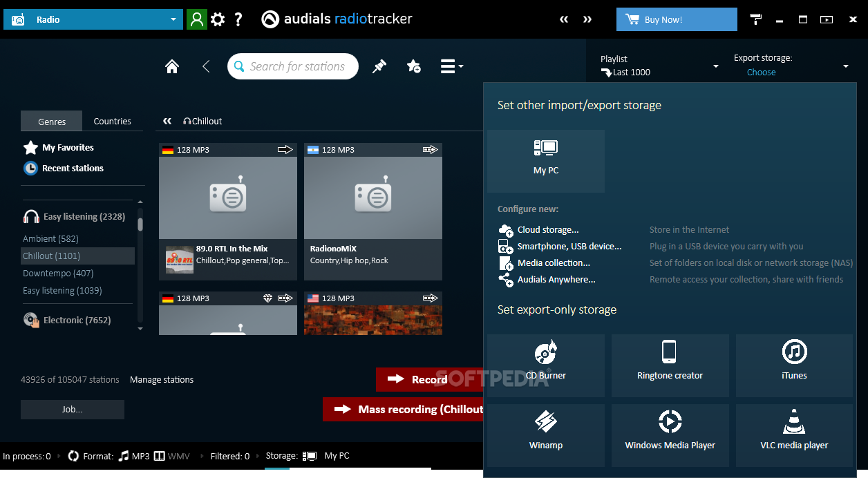The image size is (868, 478).
Task: Click the record arrow icon on 89.0 RTL card
Action: click(x=285, y=149)
